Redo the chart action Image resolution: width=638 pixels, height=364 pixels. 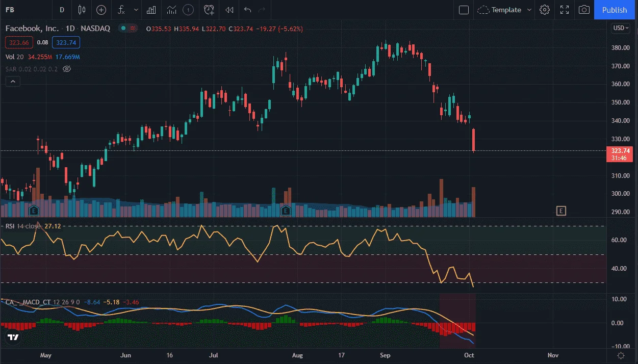coord(262,10)
